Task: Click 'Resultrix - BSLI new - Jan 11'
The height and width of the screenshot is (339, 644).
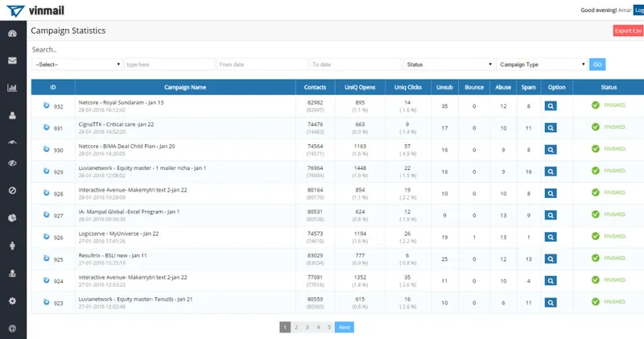Action: tap(113, 255)
